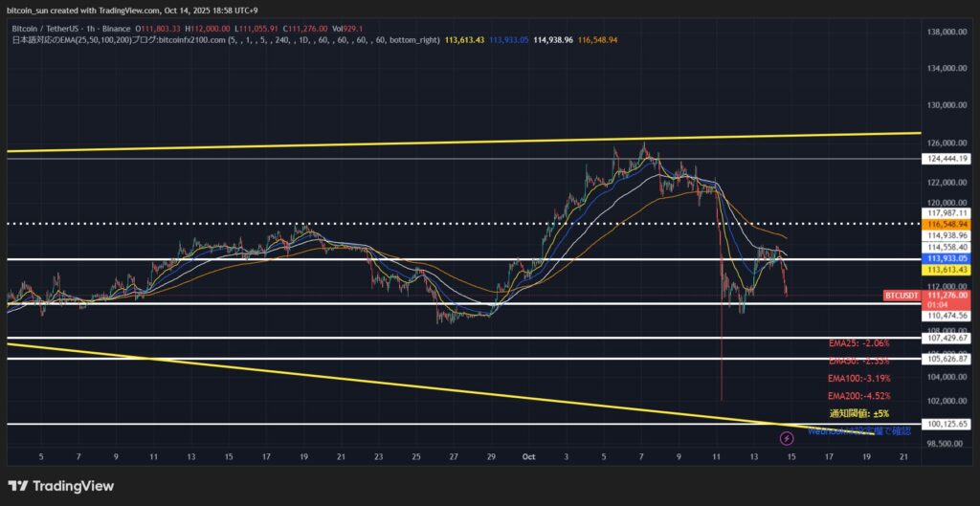
Task: Click the Oct label on time axis
Action: pos(529,458)
